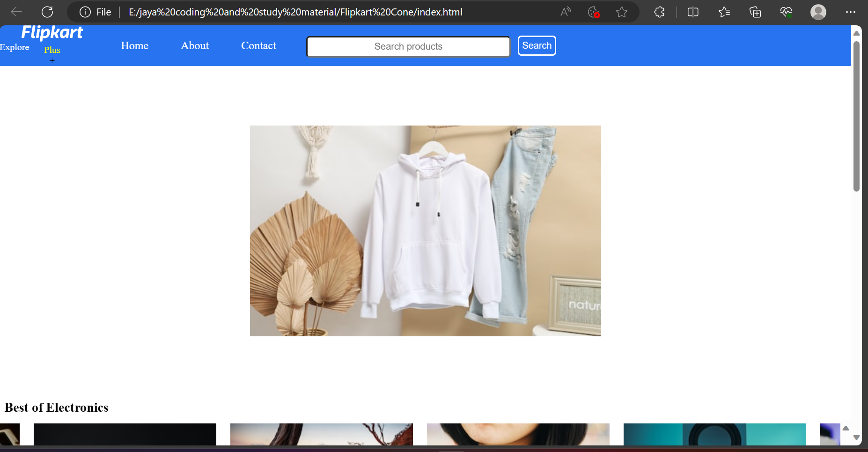Viewport: 868px width, 452px height.
Task: View file page information
Action: click(85, 12)
